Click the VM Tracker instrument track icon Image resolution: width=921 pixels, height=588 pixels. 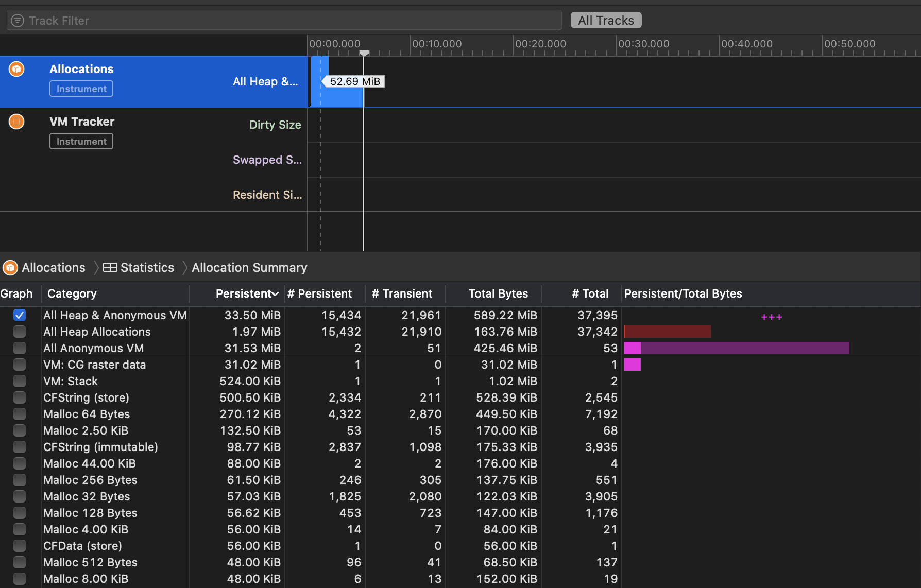point(16,122)
